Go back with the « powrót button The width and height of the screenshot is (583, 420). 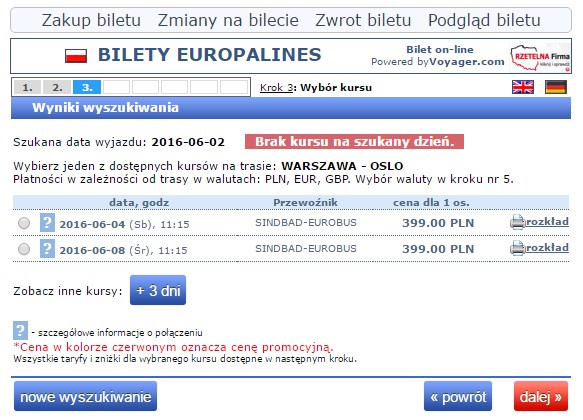click(x=458, y=396)
